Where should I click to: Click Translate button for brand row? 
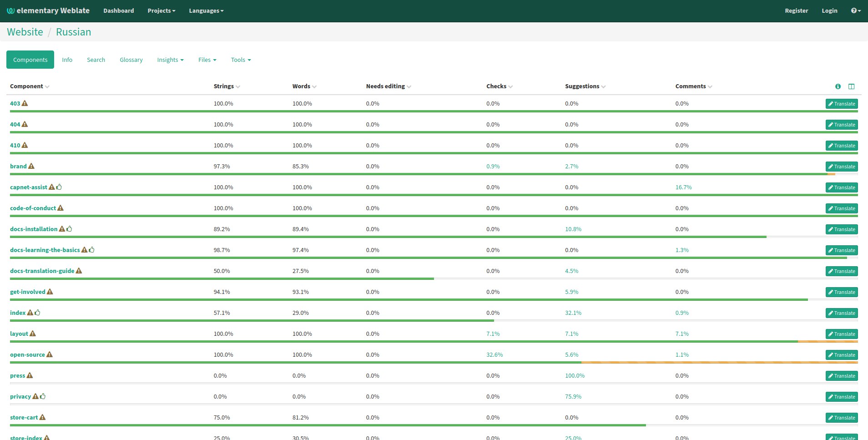tap(842, 167)
